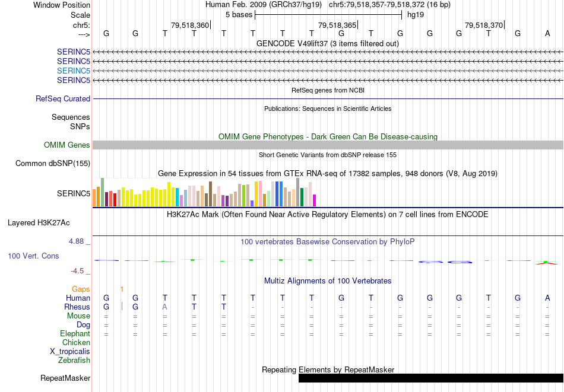Click the chr5: ruler label

pos(81,25)
